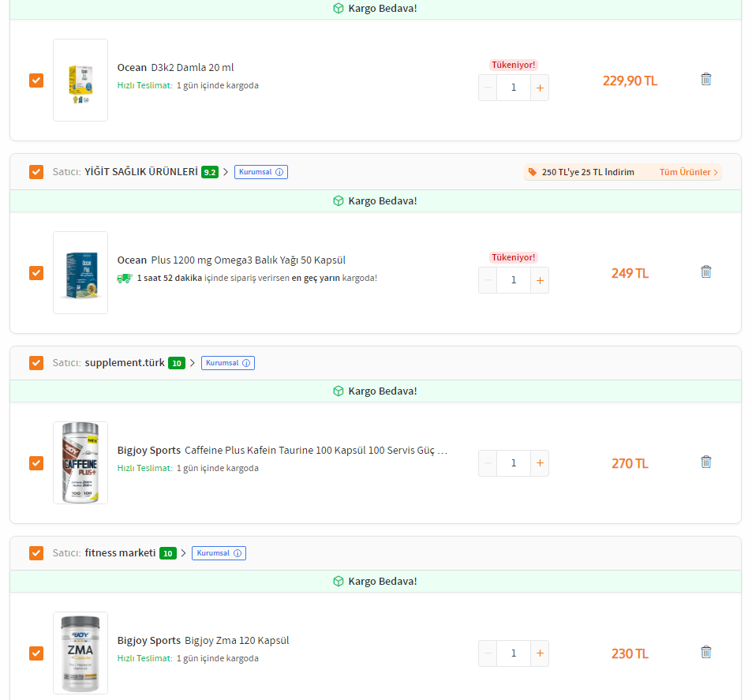Click the 250 TL'ye 25 TL İndirim tag
The height and width of the screenshot is (700, 752).
(588, 172)
